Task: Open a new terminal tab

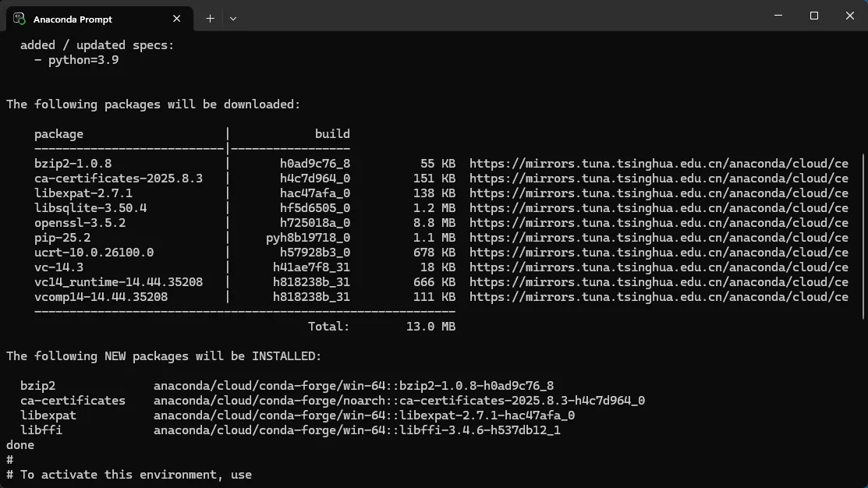Action: pos(210,19)
